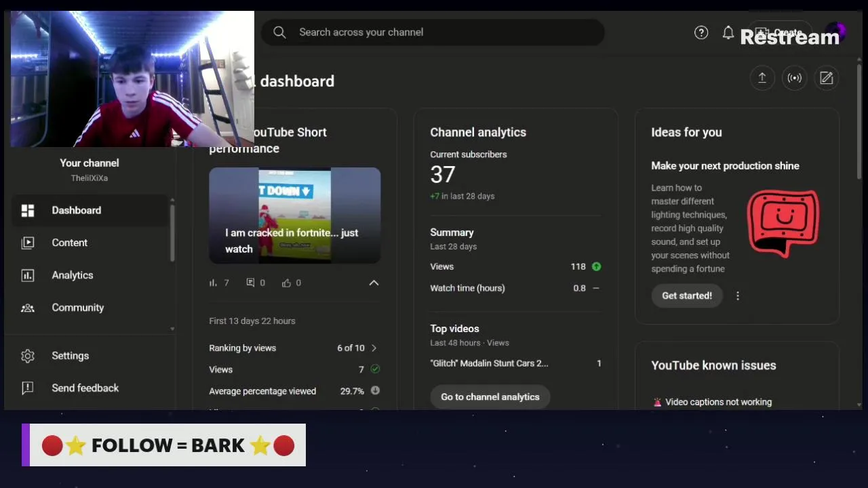The height and width of the screenshot is (488, 868).
Task: Collapse the Short performance details chevron
Action: pyautogui.click(x=374, y=283)
